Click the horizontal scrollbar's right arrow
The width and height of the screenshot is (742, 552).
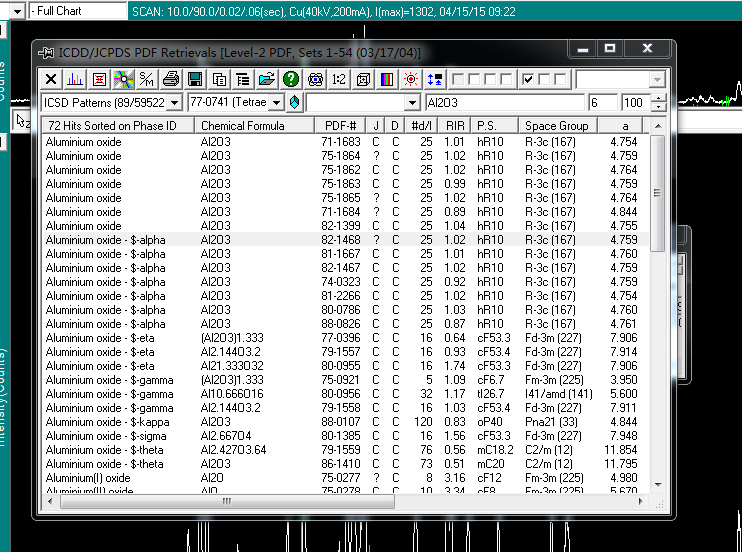coord(641,501)
